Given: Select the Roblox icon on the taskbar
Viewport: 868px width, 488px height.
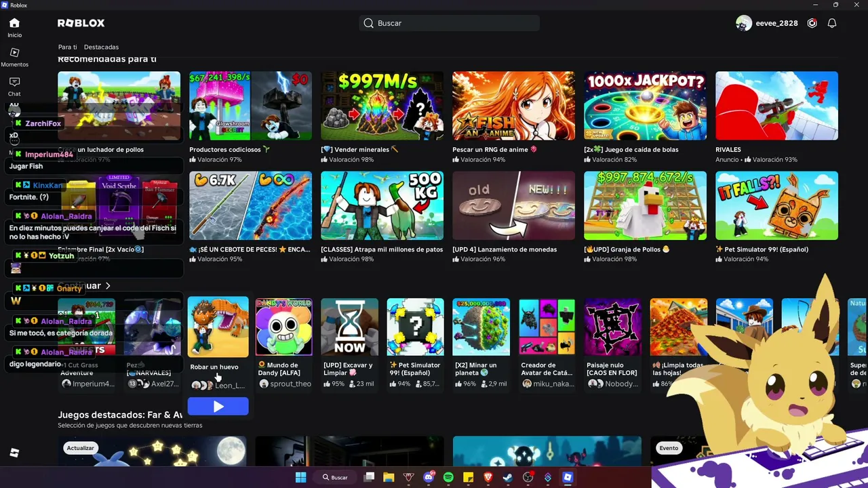Looking at the screenshot, I should point(568,477).
